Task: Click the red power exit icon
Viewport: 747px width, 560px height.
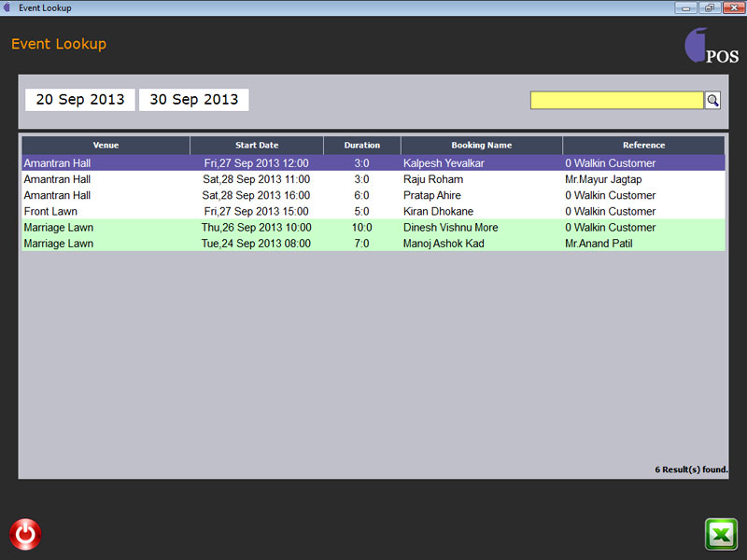Action: coord(25,534)
